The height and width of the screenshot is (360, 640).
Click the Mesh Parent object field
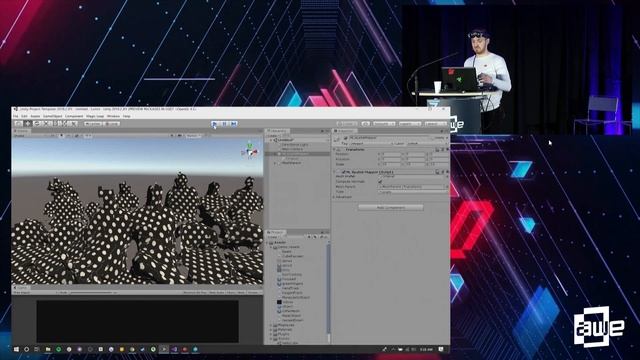[413, 187]
